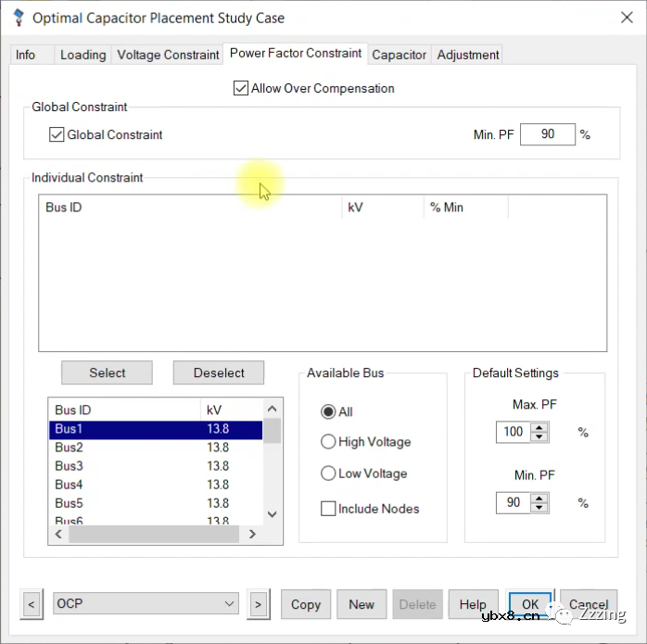Enable Include Nodes checkbox
This screenshot has height=644, width=647.
(328, 509)
